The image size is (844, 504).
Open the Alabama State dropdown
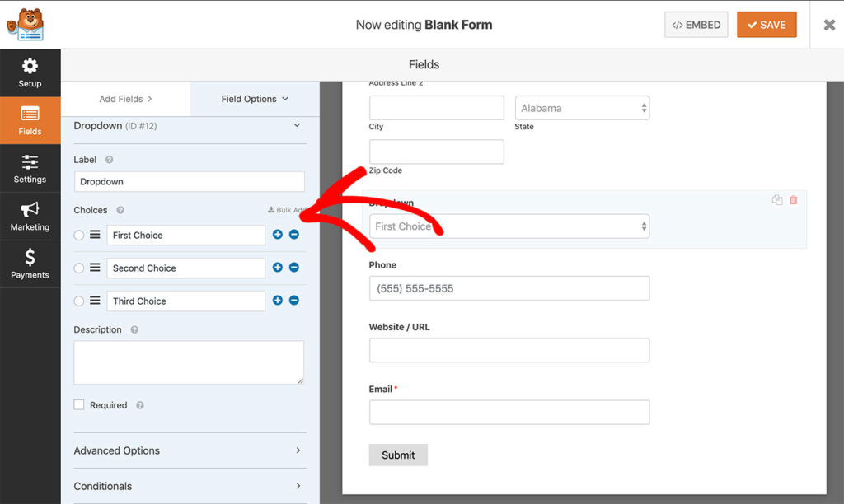pos(583,107)
